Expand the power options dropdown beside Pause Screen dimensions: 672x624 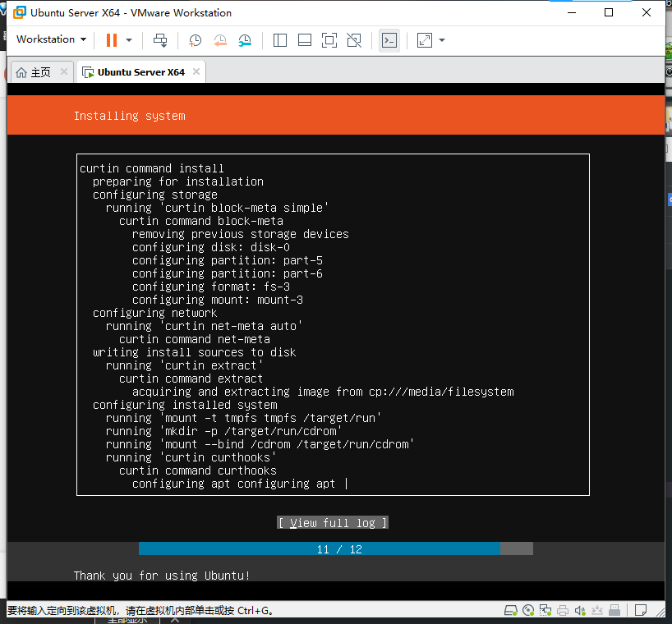(129, 40)
